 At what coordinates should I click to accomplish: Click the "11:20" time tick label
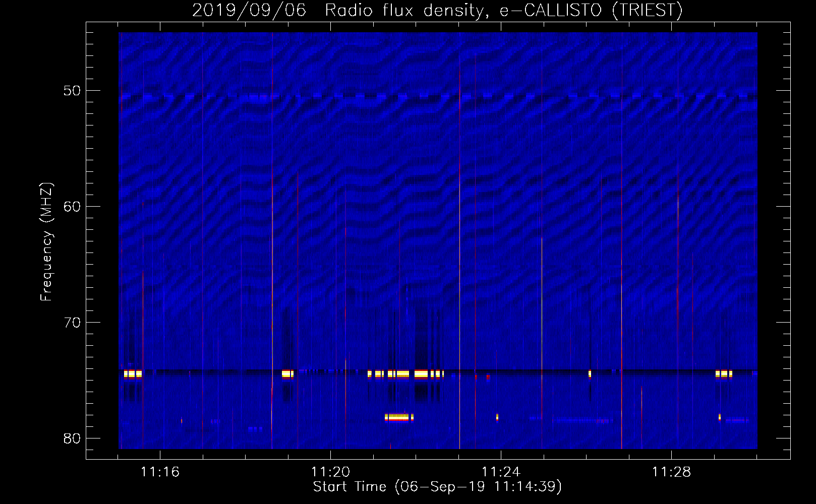(330, 472)
